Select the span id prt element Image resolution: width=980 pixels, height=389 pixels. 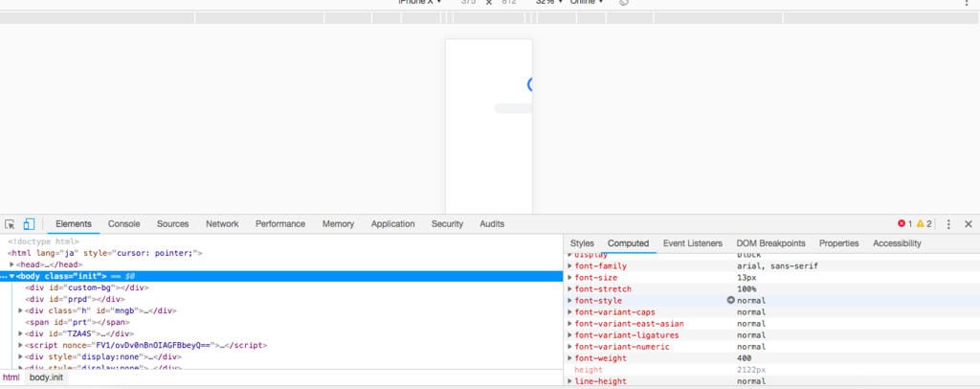pyautogui.click(x=78, y=323)
